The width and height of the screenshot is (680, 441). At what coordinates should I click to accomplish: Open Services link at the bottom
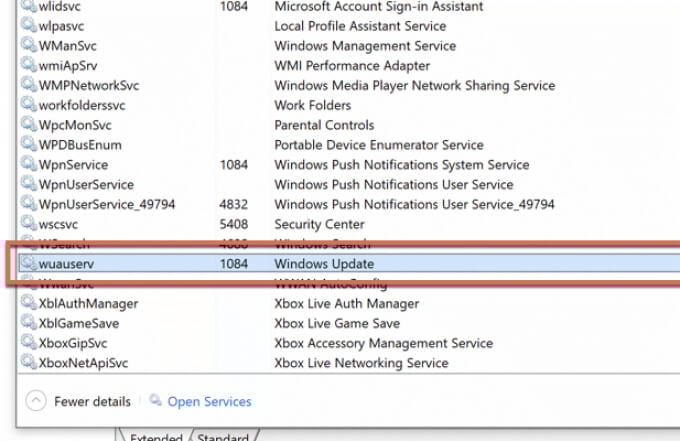209,402
